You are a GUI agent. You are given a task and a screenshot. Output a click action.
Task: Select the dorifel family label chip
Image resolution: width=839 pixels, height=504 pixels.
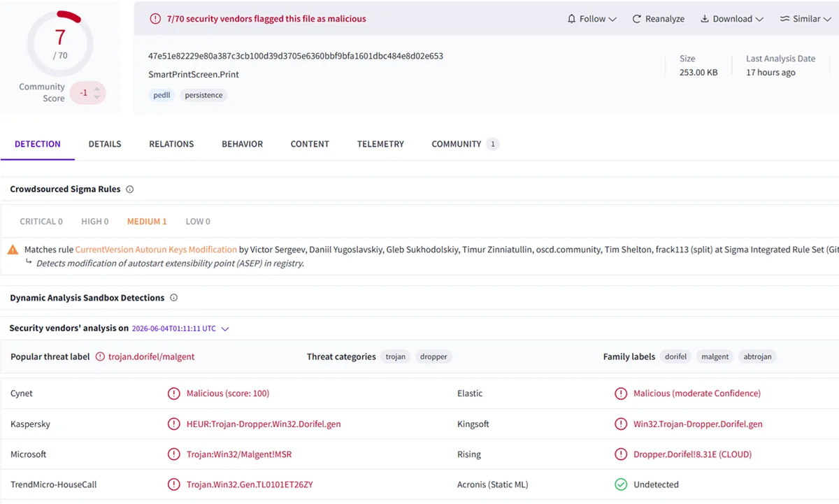tap(675, 357)
